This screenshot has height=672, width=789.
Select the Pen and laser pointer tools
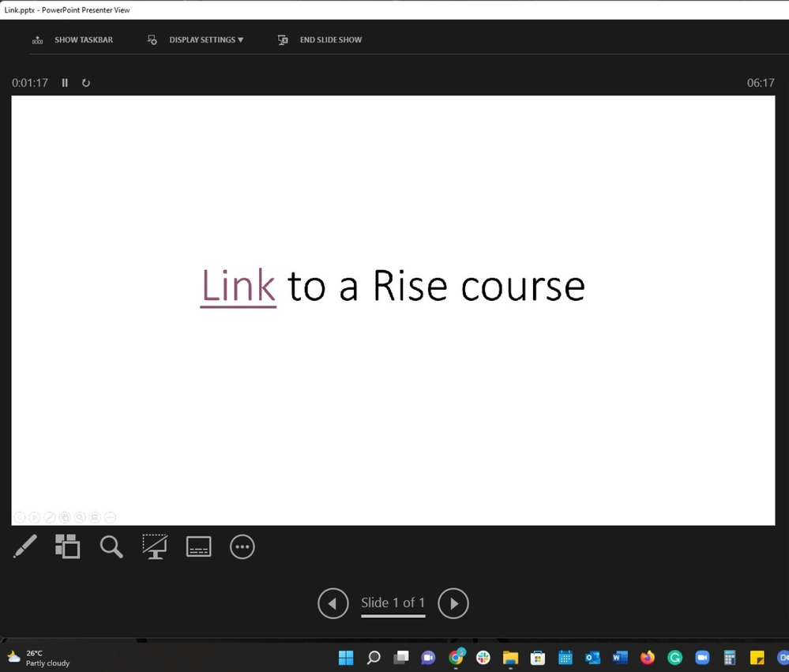(25, 546)
